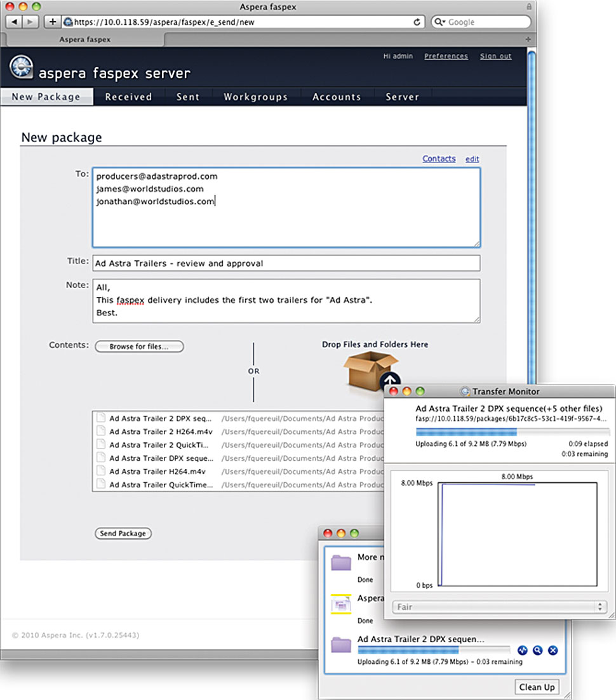This screenshot has width=616, height=700.
Task: Go forward with the browser forward arrow
Action: coord(30,22)
